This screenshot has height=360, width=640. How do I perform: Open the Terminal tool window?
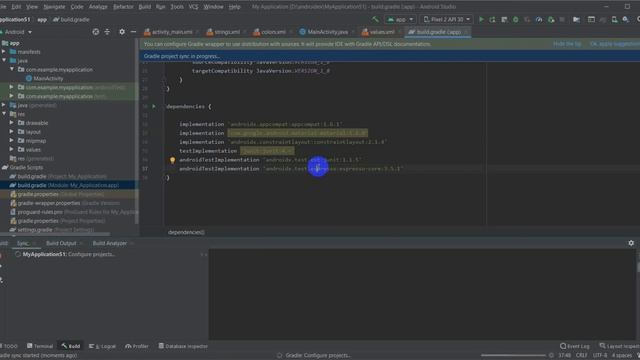[x=40, y=346]
